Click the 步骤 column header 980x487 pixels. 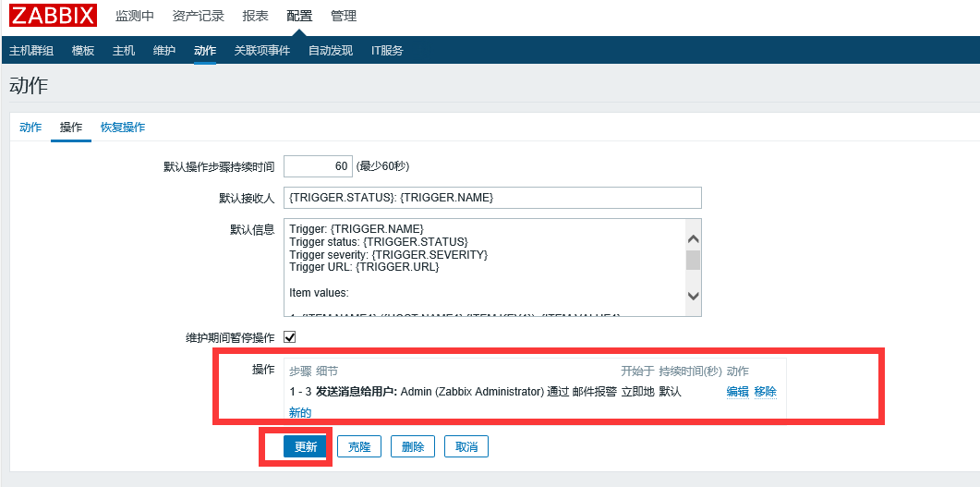click(x=300, y=371)
